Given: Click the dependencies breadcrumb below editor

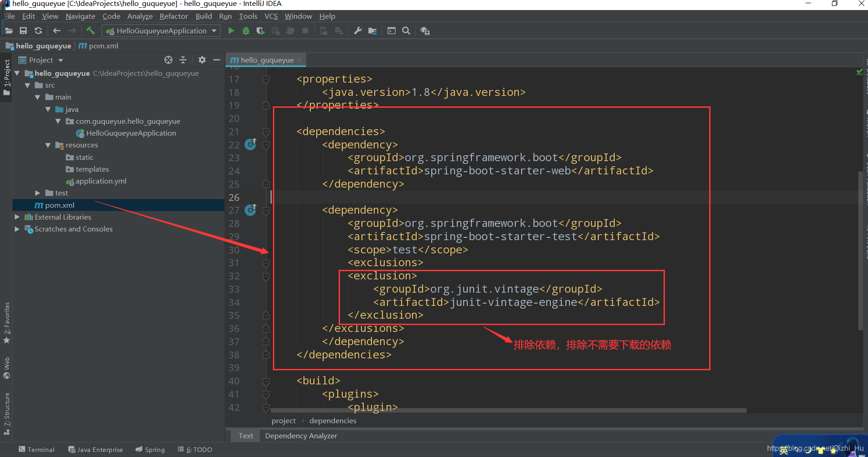Looking at the screenshot, I should (333, 420).
